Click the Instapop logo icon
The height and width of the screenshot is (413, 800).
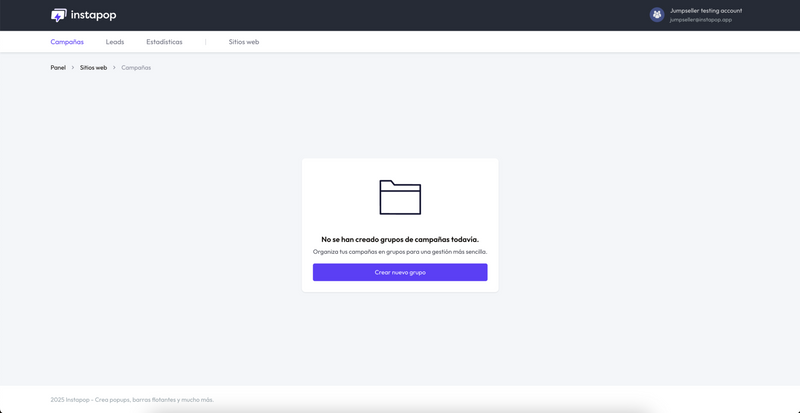click(x=59, y=15)
